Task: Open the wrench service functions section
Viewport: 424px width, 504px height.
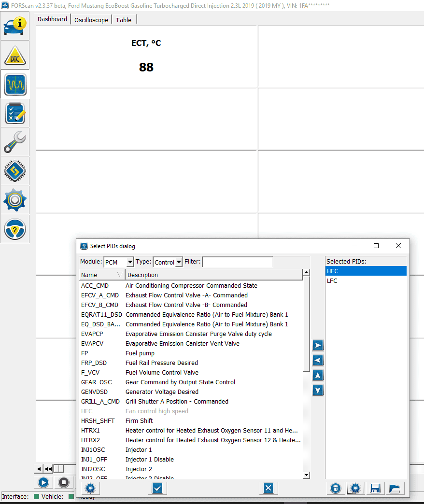Action: 15,142
